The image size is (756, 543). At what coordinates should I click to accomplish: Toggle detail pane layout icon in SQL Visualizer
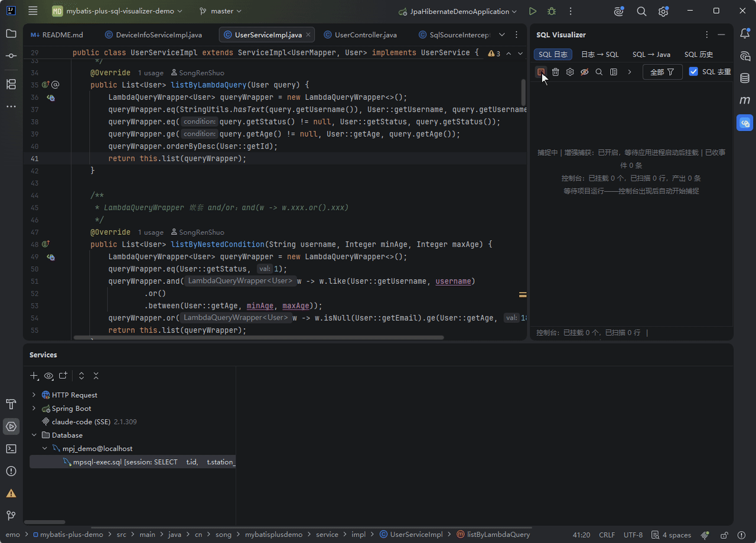pos(614,72)
